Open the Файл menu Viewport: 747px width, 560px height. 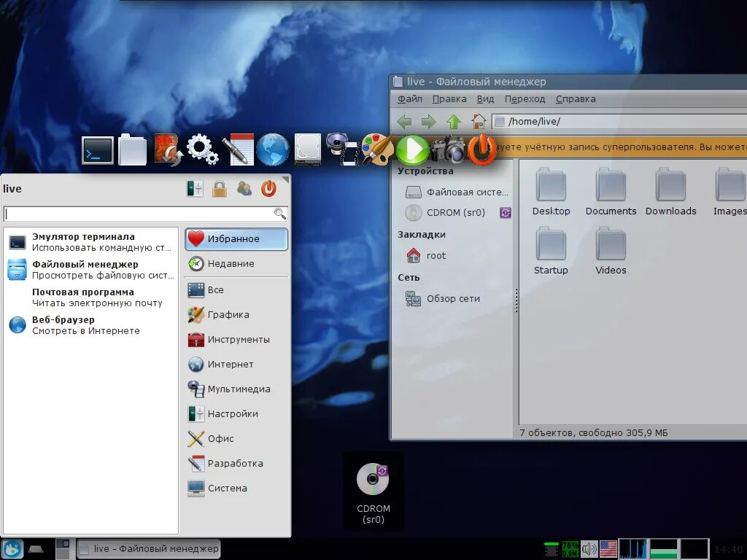click(x=410, y=99)
